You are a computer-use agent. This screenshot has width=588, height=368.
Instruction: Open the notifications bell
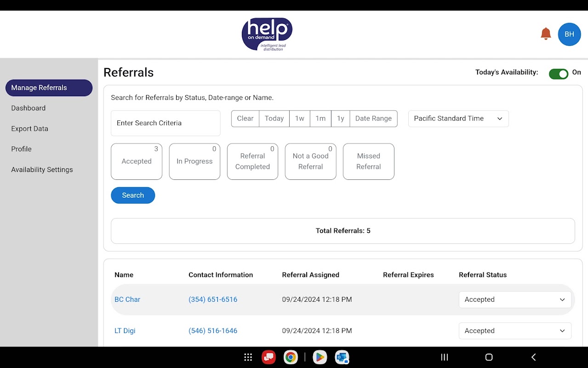point(546,34)
